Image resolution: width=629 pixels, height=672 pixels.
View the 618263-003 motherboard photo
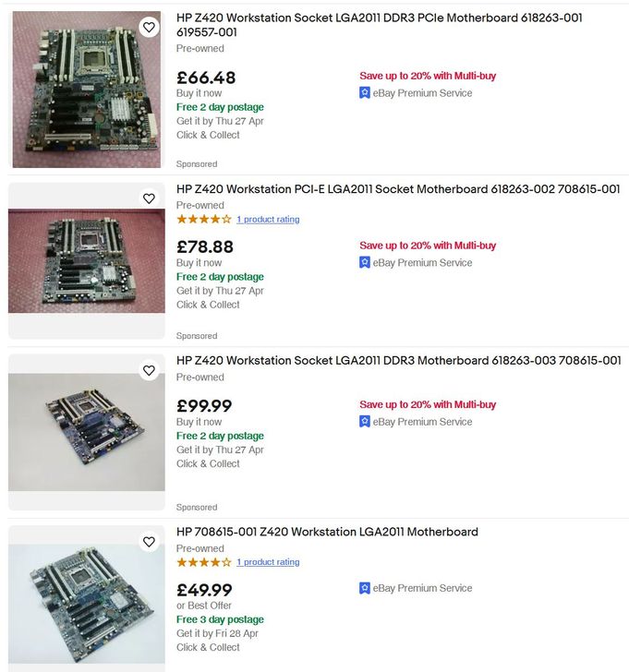[x=87, y=432]
